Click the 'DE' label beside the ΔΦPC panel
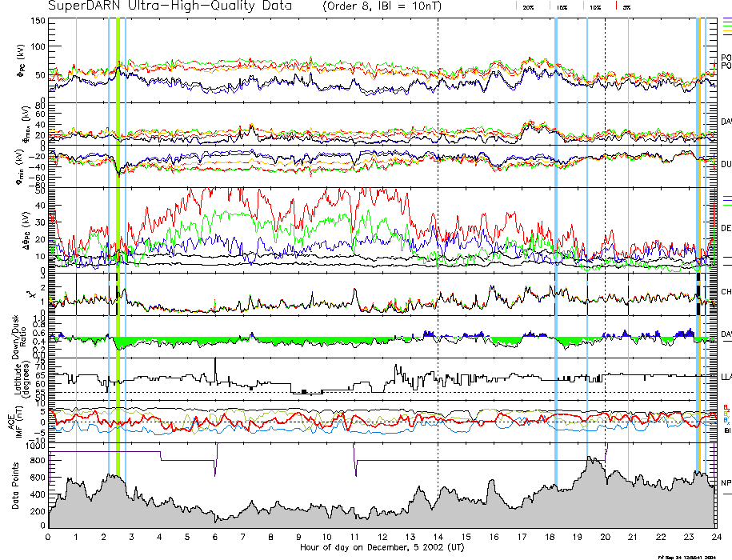The height and width of the screenshot is (560, 732). click(x=726, y=228)
